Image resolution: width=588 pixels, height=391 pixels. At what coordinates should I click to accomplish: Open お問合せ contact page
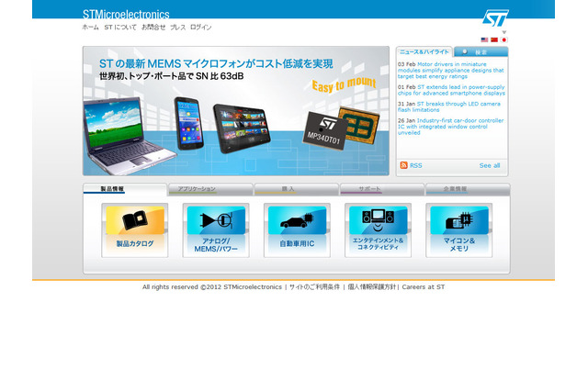coord(153,28)
